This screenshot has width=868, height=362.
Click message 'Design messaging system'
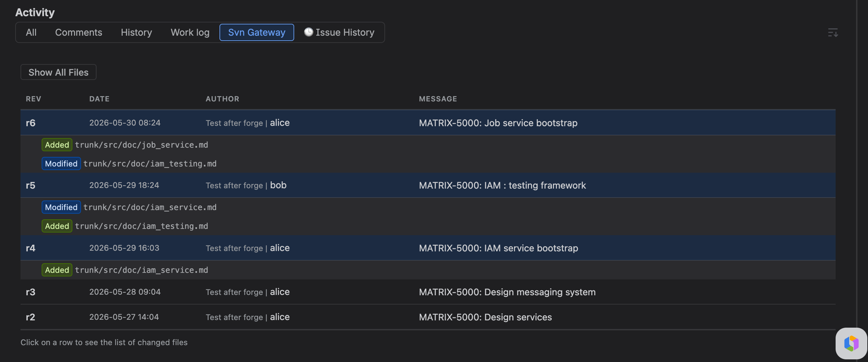pos(540,292)
